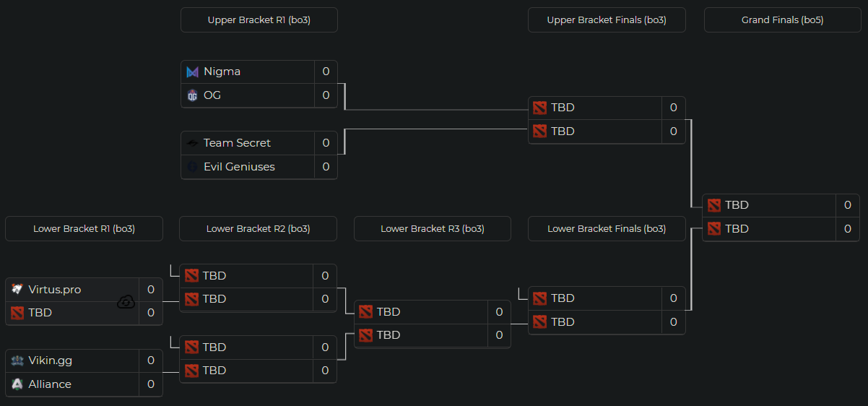The image size is (868, 406).
Task: Open the Nigma team link
Action: click(222, 72)
